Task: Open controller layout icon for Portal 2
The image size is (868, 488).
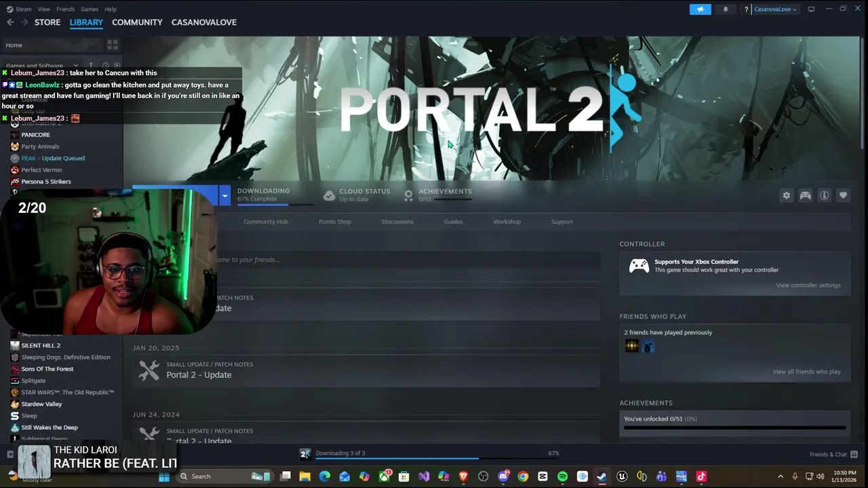Action: click(806, 196)
